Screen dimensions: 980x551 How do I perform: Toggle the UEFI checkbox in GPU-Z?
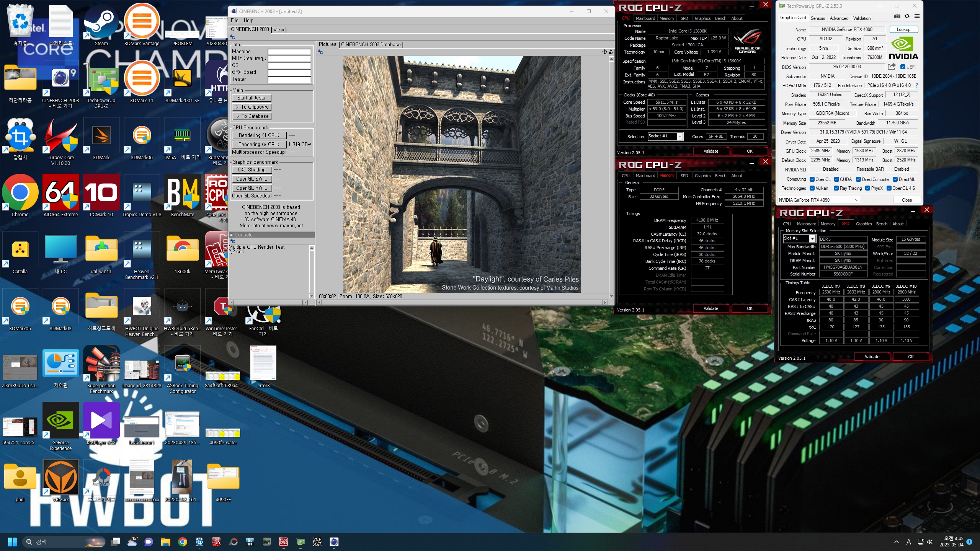point(903,67)
